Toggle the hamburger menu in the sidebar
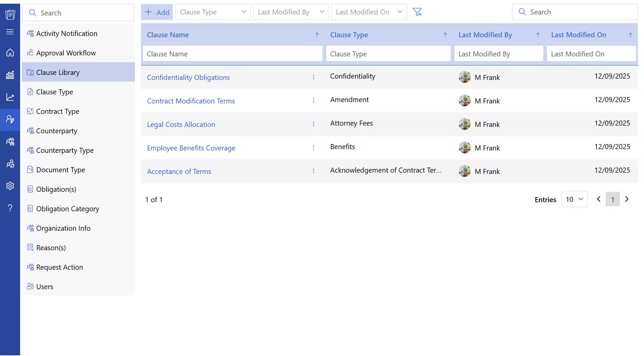The height and width of the screenshot is (356, 644). [10, 32]
